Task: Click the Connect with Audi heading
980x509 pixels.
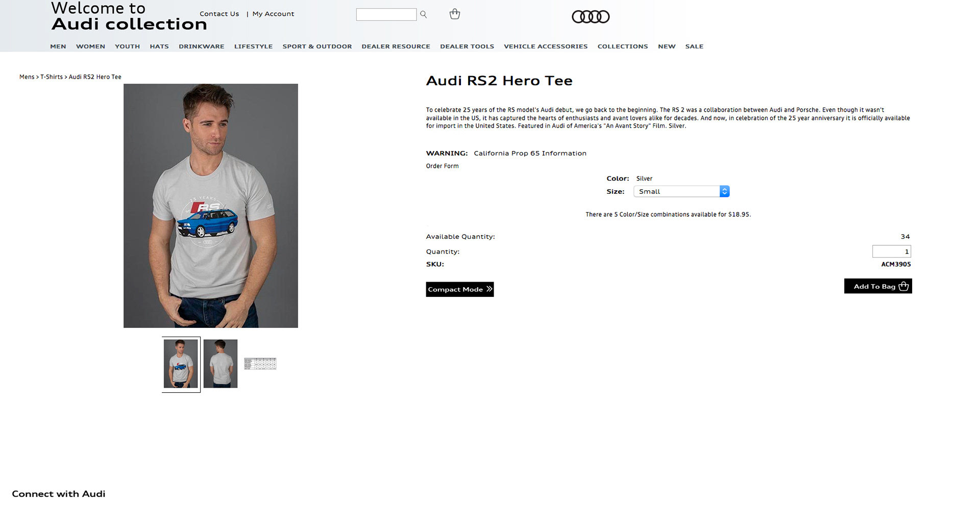Action: pos(59,494)
